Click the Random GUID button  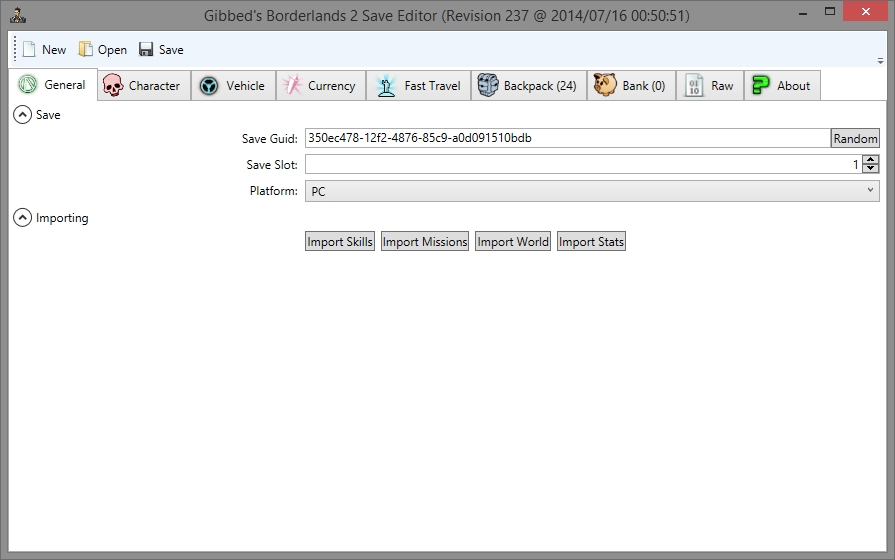[855, 139]
